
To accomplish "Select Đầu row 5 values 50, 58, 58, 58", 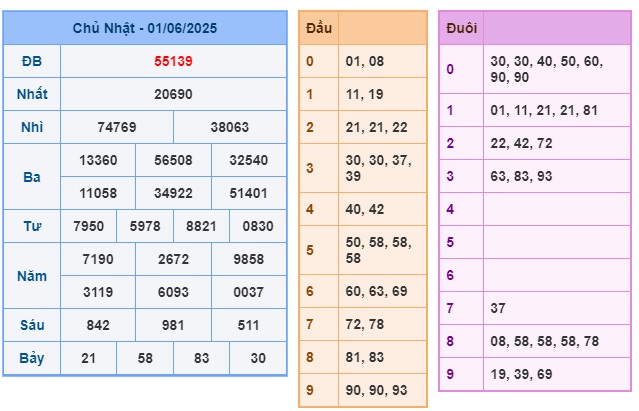I will tap(379, 250).
